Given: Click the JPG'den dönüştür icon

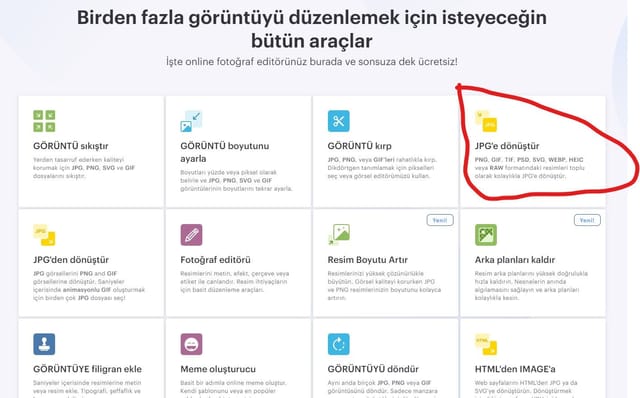Looking at the screenshot, I should (x=44, y=235).
